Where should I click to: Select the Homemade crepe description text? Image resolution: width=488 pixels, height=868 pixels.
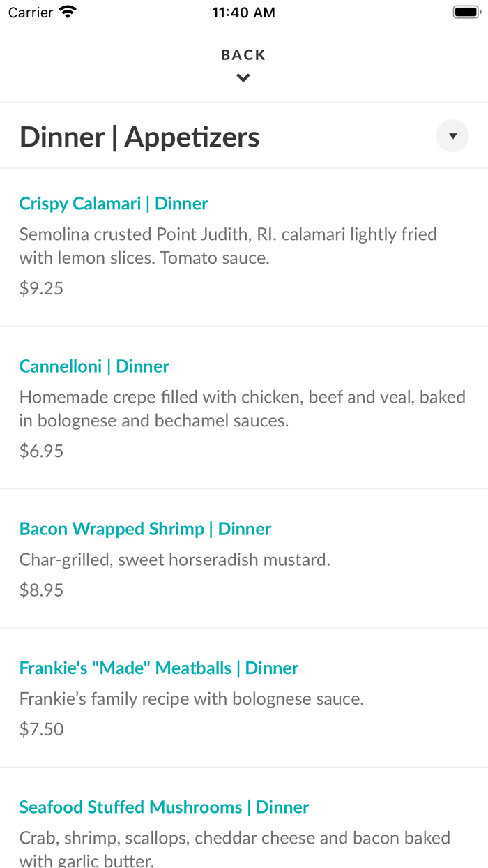242,409
